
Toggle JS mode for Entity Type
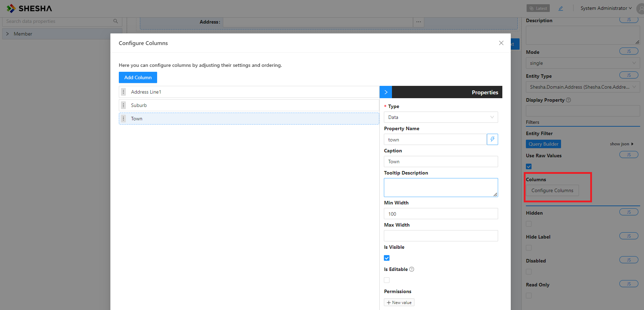coord(629,75)
